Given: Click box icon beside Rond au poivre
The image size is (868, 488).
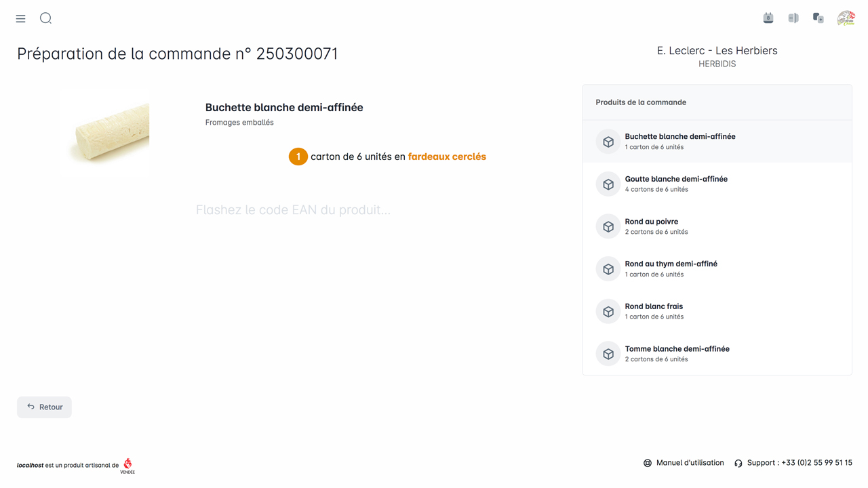Looking at the screenshot, I should [x=608, y=226].
